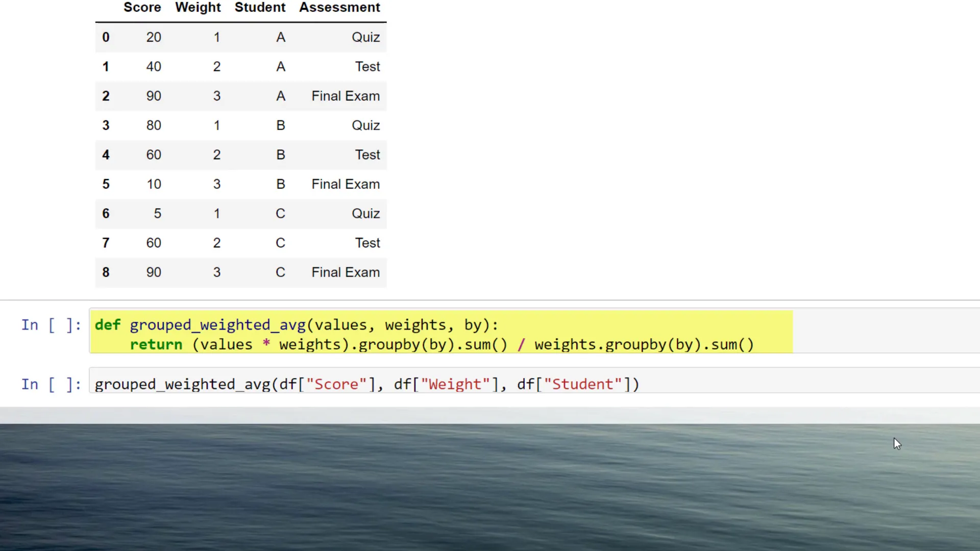Select the In [ ]: prompt beside the function call

coord(51,384)
